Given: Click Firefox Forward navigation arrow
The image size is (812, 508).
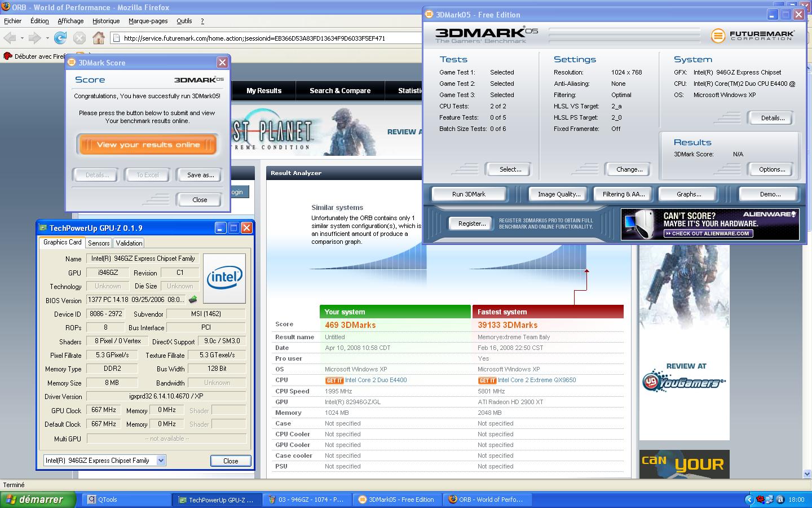Looking at the screenshot, I should (x=34, y=38).
